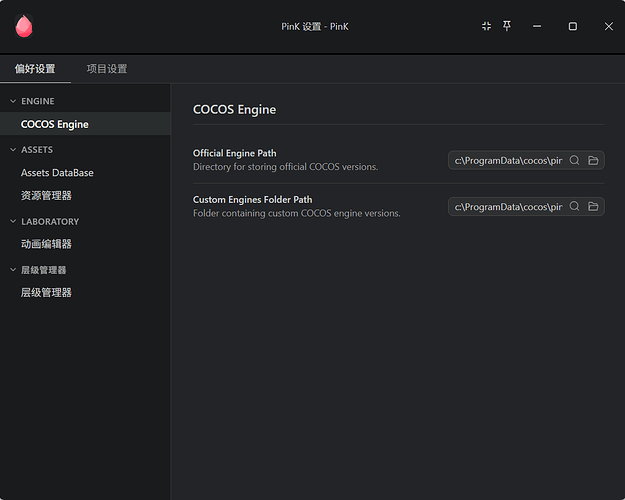
Task: Pin the settings window on top
Action: click(x=507, y=26)
